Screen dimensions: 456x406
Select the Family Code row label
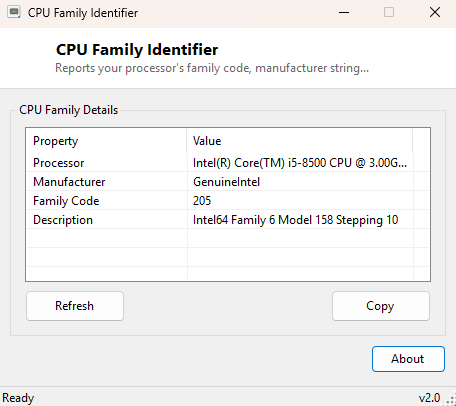pos(66,201)
